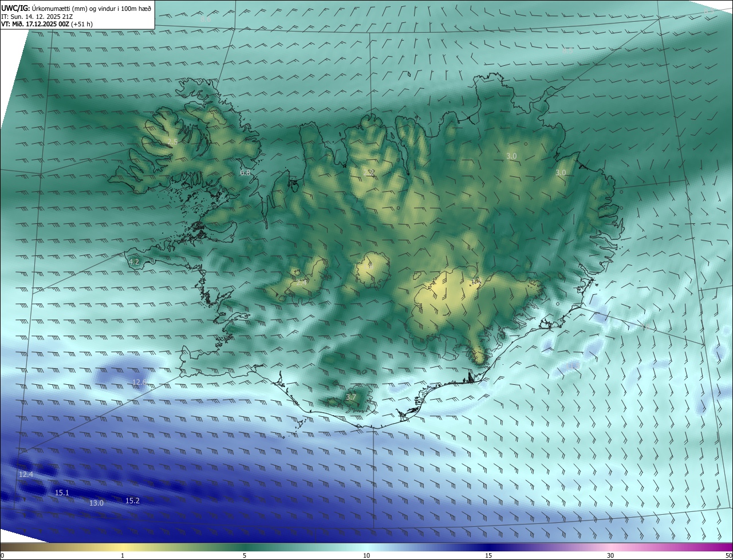
Task: Click the colorbar tick label 30
Action: pyautogui.click(x=610, y=555)
